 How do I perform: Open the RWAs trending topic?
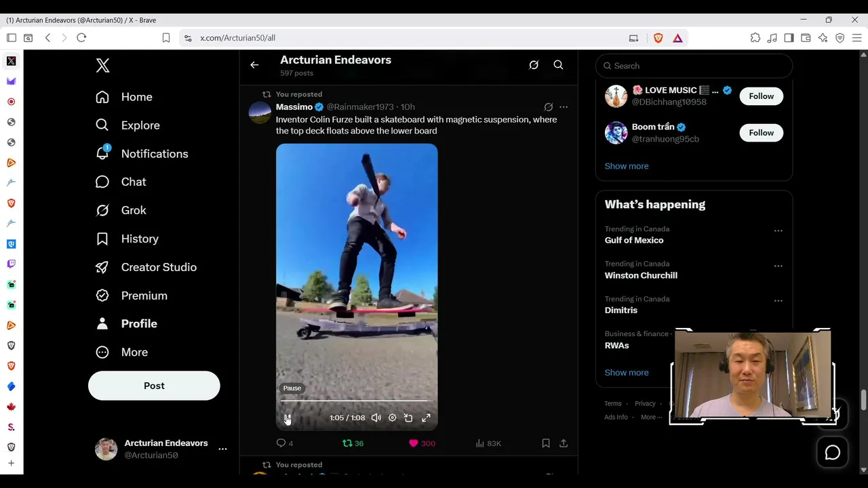pyautogui.click(x=617, y=346)
